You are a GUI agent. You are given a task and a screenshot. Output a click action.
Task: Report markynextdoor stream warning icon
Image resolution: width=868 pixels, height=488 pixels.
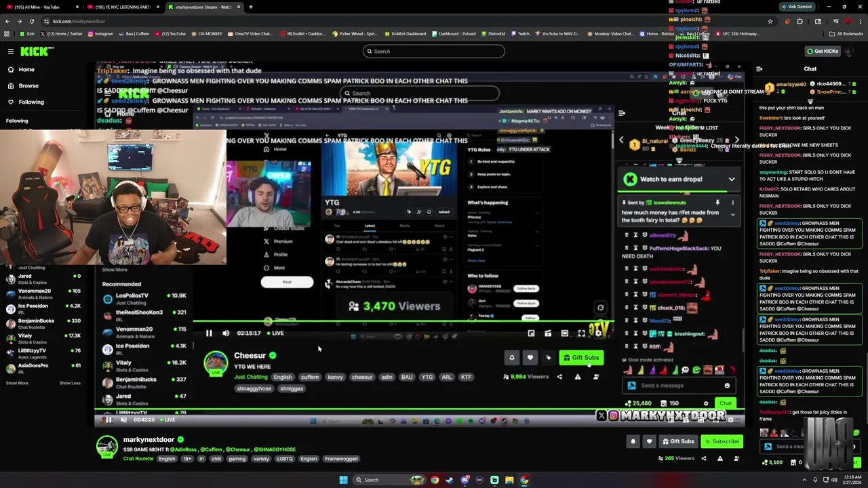(719, 459)
